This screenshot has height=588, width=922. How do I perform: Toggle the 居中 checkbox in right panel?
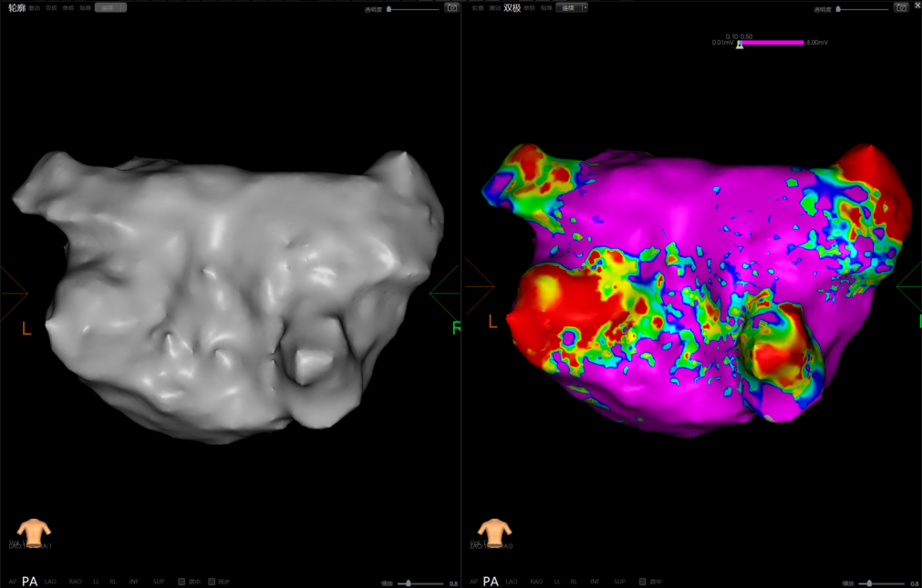(642, 581)
